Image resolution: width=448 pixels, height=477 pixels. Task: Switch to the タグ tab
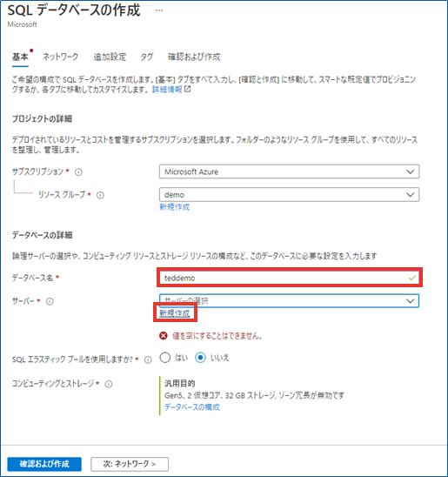click(146, 57)
